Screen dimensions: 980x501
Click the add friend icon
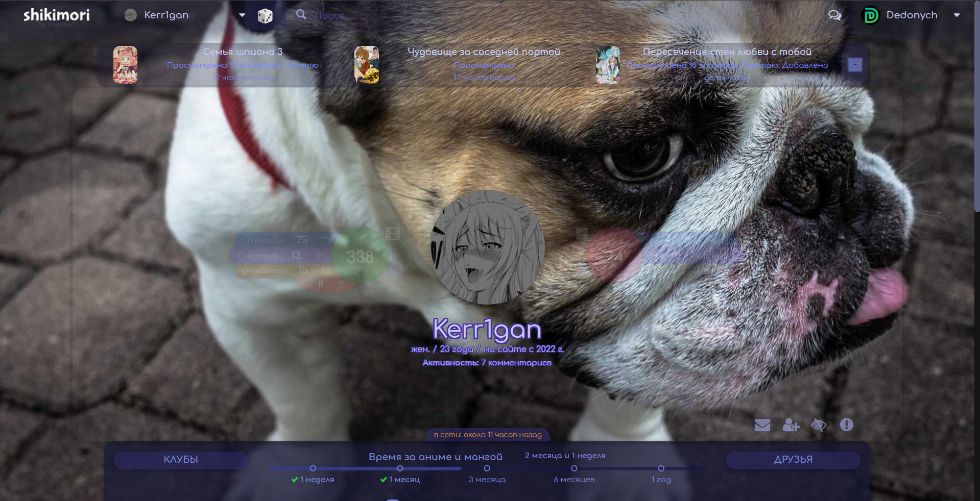(x=791, y=425)
